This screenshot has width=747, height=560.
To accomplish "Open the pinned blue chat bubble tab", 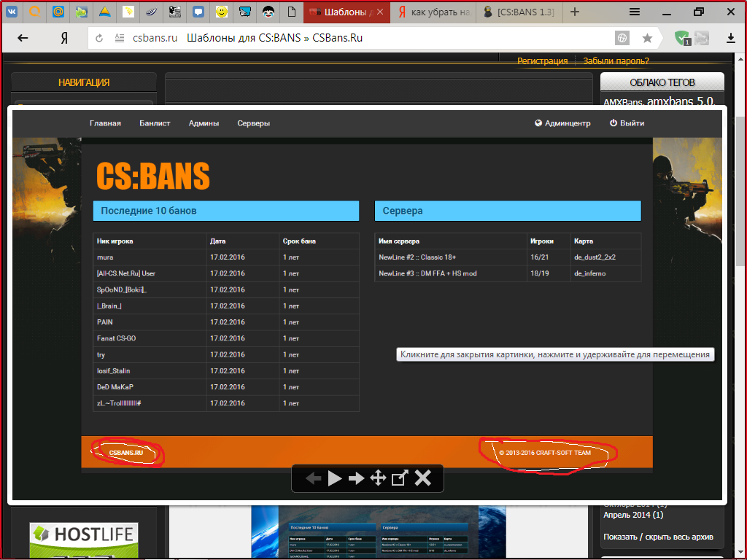I will point(198,12).
